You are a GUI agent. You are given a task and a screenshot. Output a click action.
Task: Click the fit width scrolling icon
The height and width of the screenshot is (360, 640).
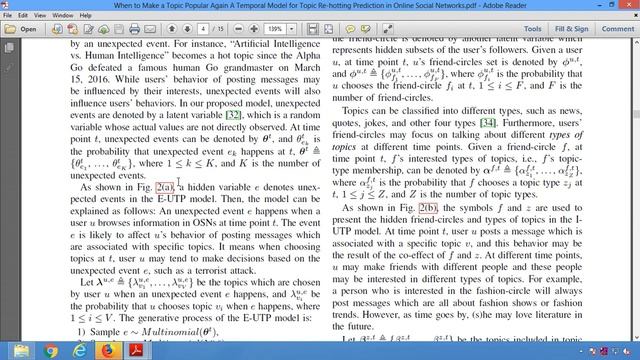313,29
